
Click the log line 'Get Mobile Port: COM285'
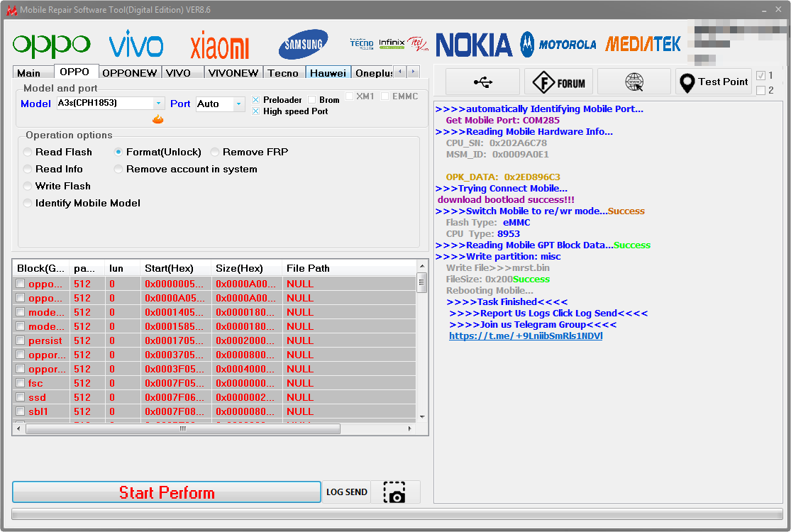click(x=502, y=120)
